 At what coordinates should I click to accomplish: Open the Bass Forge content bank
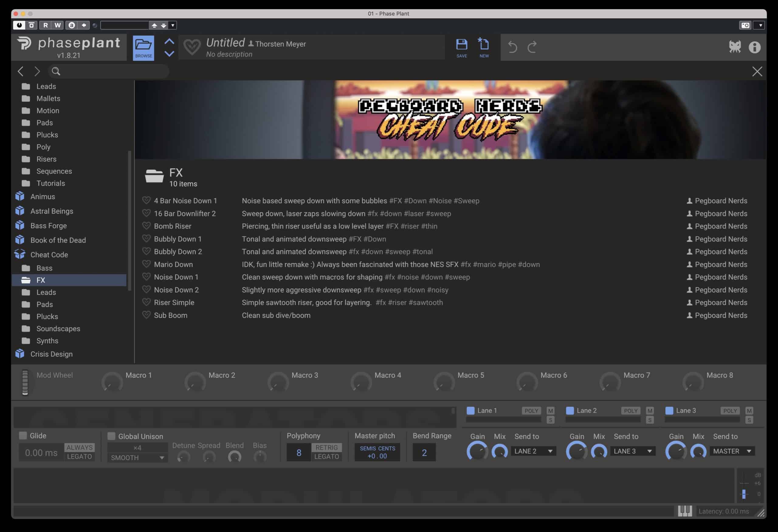pyautogui.click(x=48, y=225)
